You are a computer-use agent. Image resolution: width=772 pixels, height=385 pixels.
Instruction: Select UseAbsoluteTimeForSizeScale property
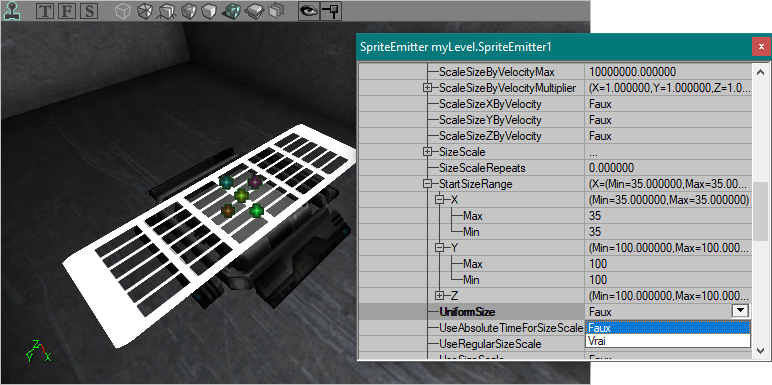(x=511, y=328)
